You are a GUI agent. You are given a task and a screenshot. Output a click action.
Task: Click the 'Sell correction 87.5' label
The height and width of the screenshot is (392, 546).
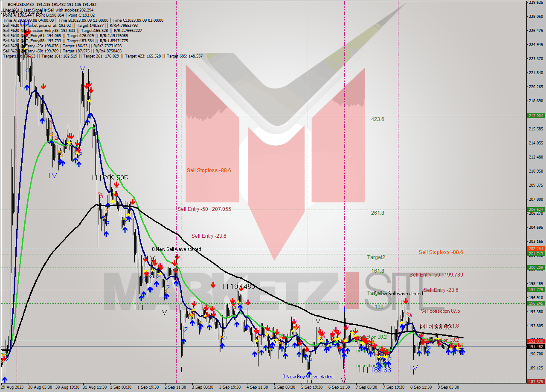[x=441, y=311]
